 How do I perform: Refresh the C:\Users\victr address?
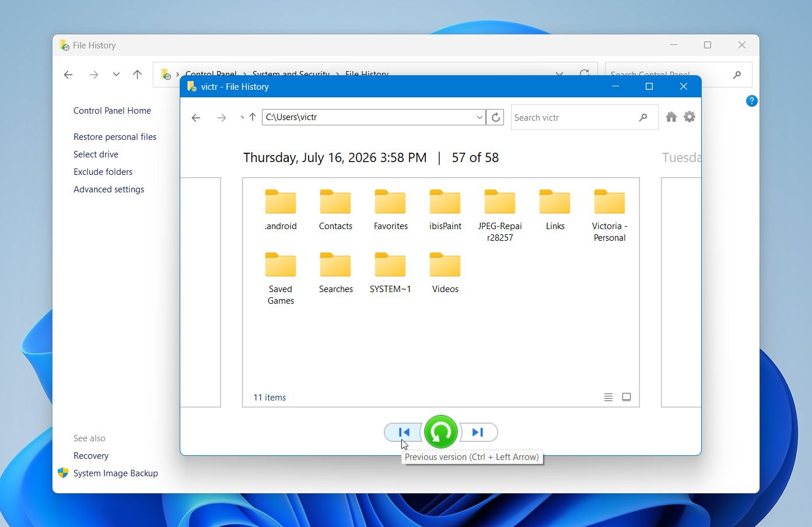[495, 117]
